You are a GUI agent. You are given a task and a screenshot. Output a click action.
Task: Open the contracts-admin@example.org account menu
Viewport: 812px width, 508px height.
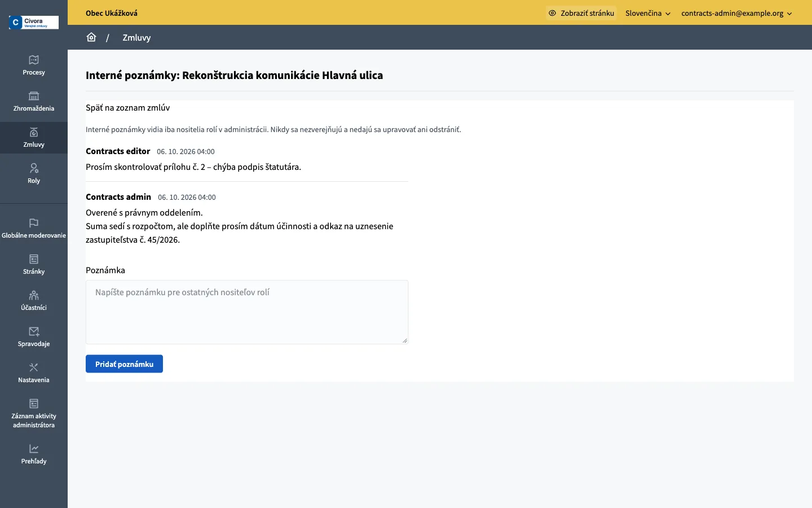click(736, 13)
